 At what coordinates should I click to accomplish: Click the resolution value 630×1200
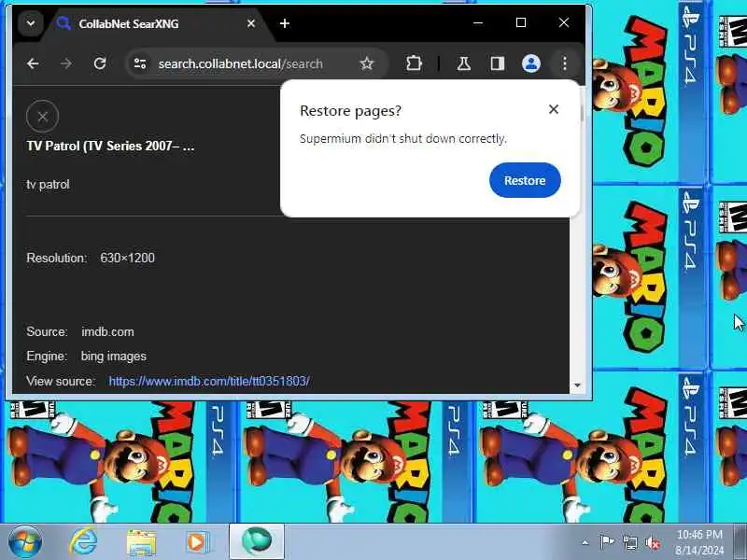coord(127,258)
